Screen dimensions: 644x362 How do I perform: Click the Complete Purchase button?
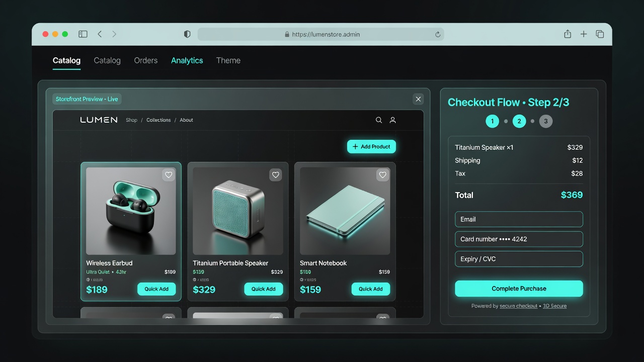(519, 289)
